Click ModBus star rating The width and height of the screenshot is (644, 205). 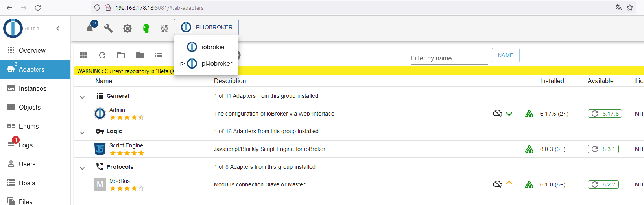coord(127,188)
